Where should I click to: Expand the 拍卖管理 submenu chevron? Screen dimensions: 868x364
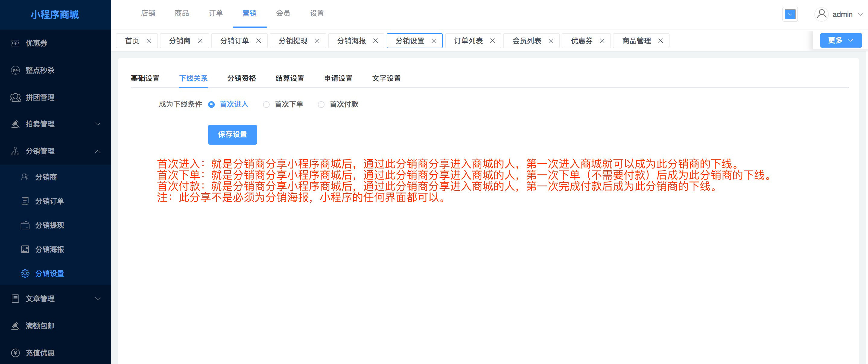click(98, 124)
